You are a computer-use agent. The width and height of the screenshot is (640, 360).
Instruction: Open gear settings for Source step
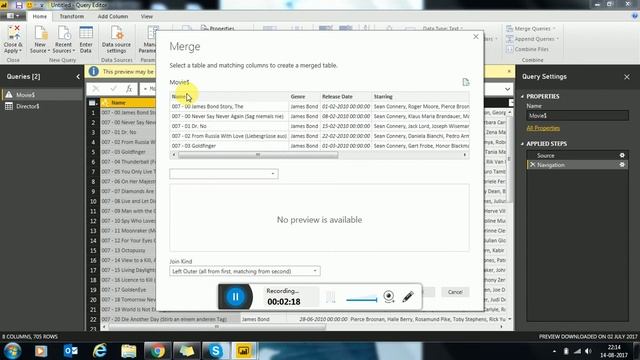[x=622, y=155]
